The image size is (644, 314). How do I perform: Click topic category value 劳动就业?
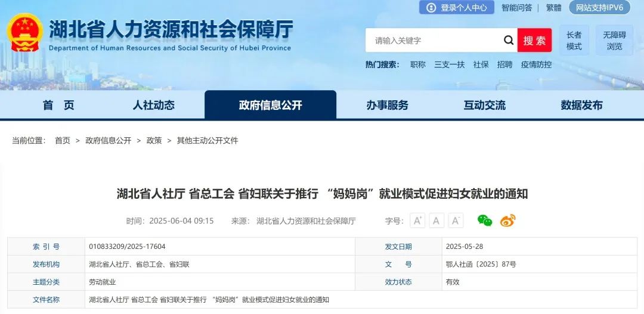pyautogui.click(x=103, y=282)
